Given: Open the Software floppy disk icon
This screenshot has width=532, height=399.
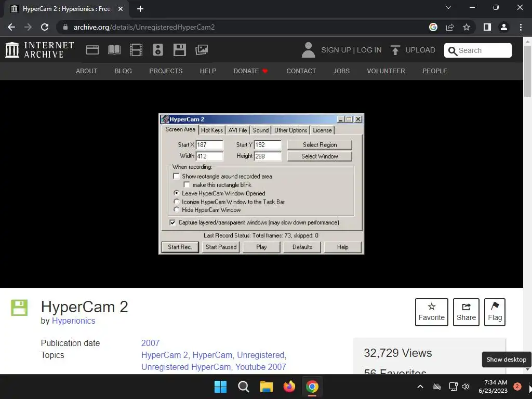Looking at the screenshot, I should click(x=179, y=50).
